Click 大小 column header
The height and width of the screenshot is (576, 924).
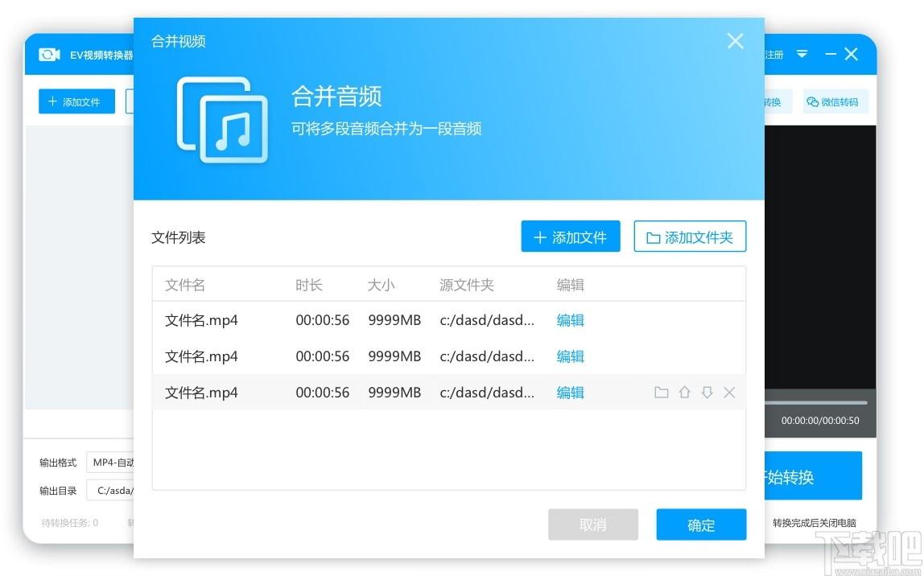pyautogui.click(x=381, y=285)
